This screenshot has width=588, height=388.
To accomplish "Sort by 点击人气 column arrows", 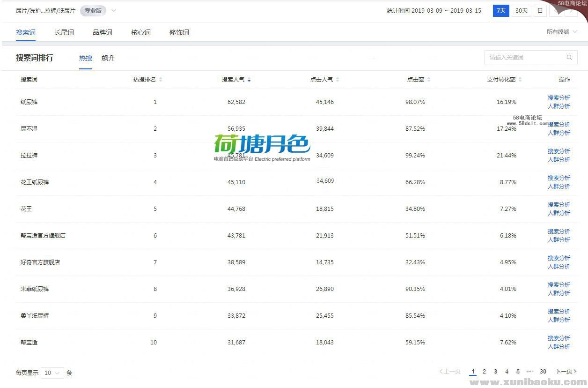I will tap(338, 80).
